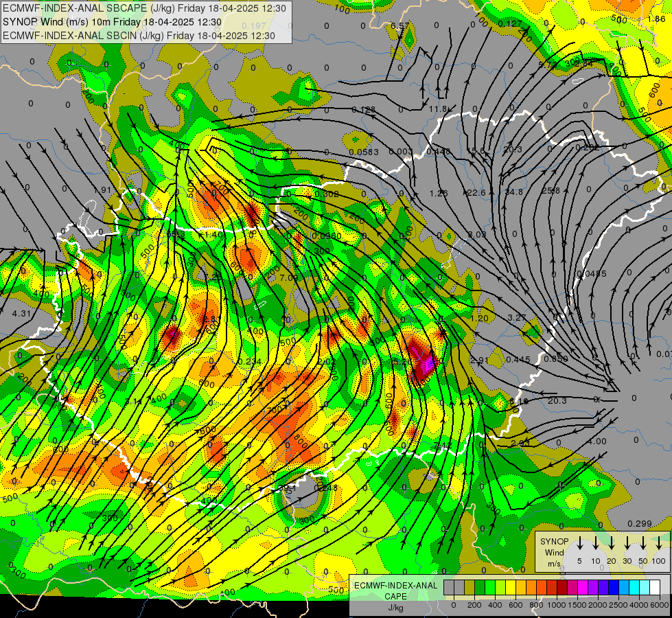
Task: Click the 4000 tick label on CAPE scale
Action: pos(640,605)
